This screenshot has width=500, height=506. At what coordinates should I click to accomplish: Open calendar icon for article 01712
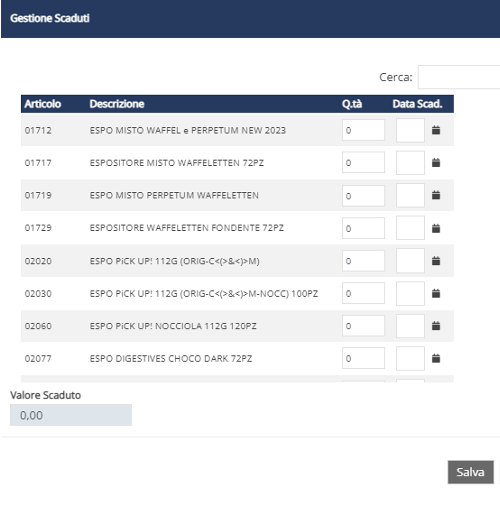[x=436, y=130]
